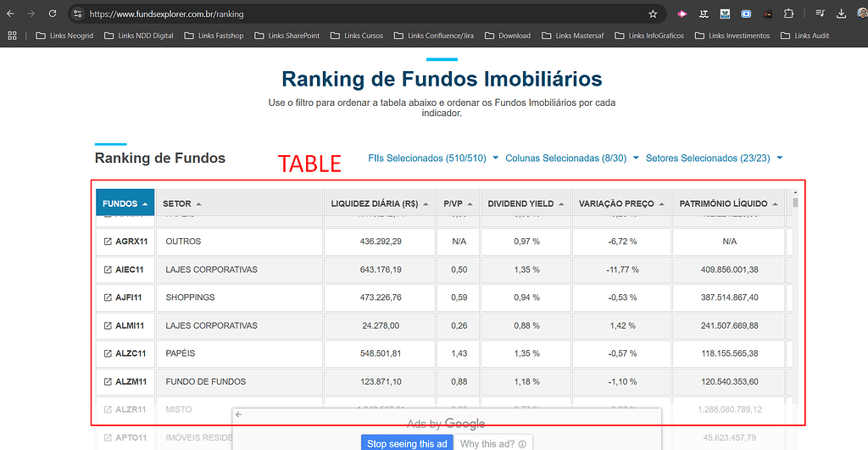Open the AIEC11 fund link
The width and height of the screenshot is (868, 450).
click(130, 269)
